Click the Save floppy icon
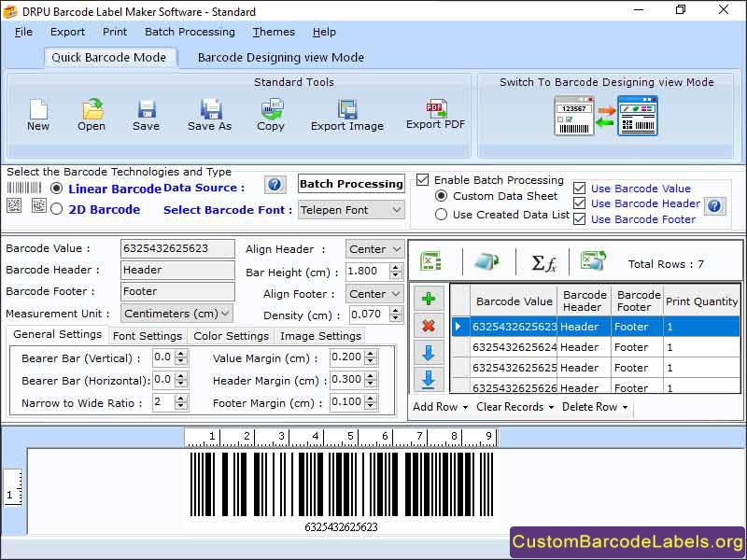This screenshot has height=560, width=747. (147, 109)
